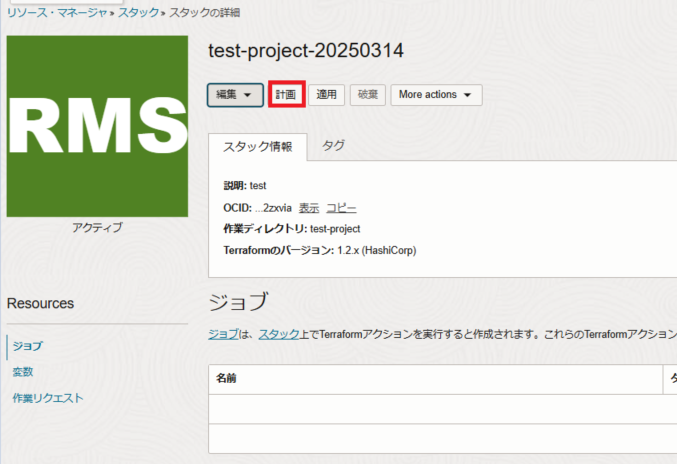Click the 表示 link next to OCID

pos(309,208)
